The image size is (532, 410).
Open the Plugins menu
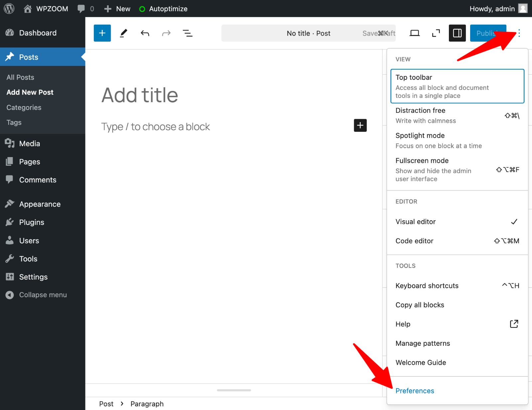click(x=43, y=222)
